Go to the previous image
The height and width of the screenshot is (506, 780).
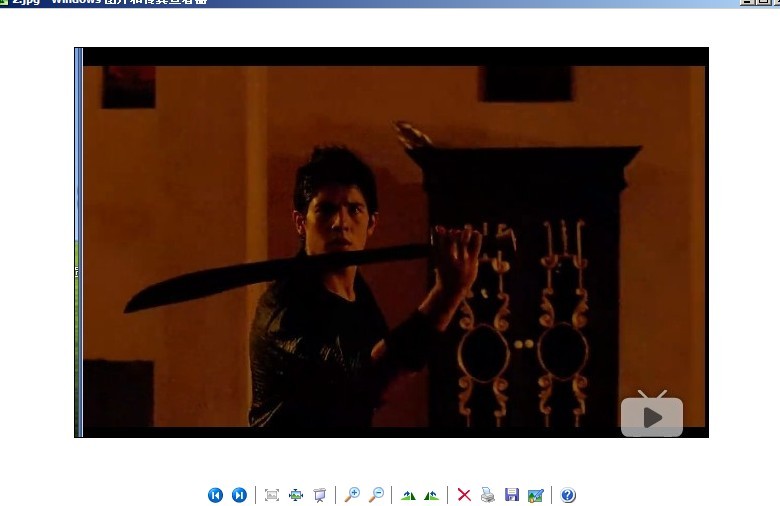(x=215, y=495)
